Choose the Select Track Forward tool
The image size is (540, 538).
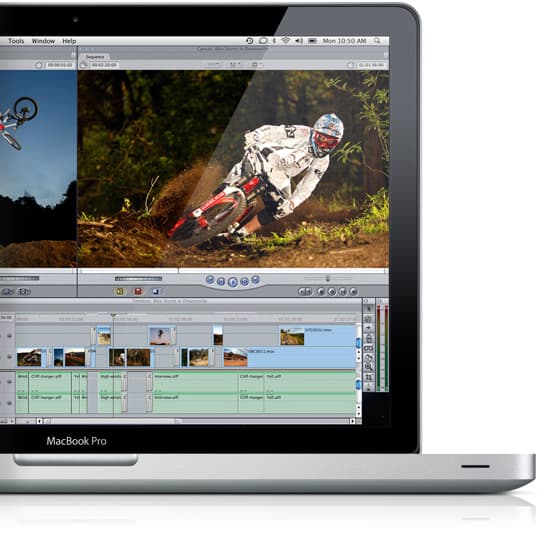coord(368,328)
